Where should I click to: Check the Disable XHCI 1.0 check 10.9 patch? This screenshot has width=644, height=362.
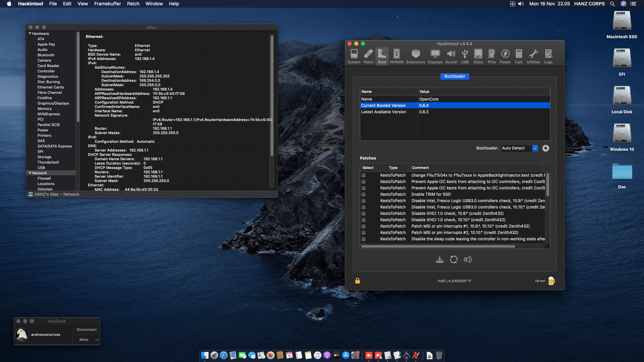click(364, 214)
